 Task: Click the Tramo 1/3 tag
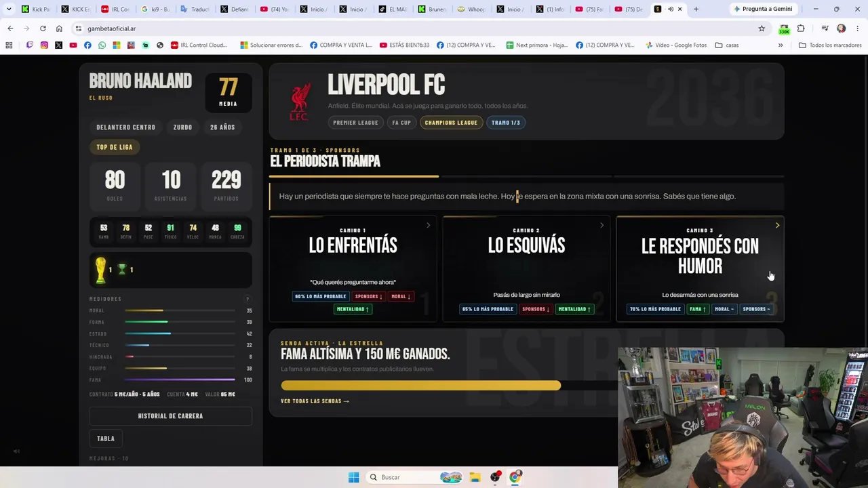click(x=506, y=123)
